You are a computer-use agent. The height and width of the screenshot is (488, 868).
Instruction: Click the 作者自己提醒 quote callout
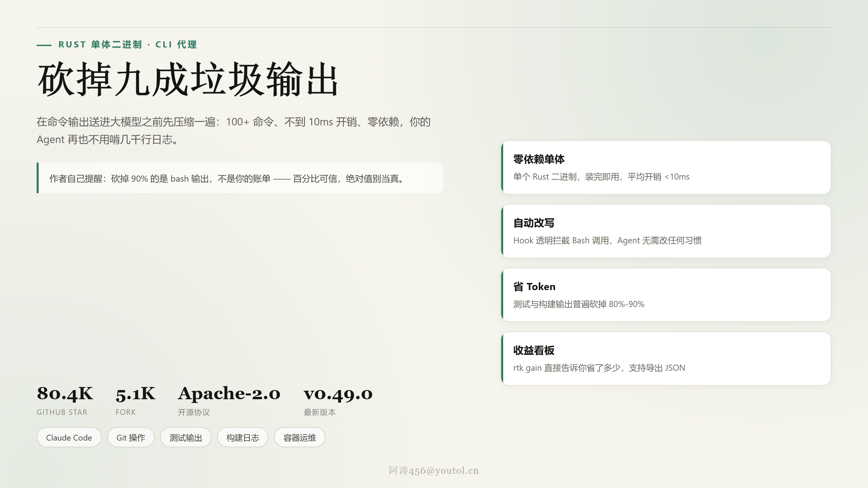(240, 178)
